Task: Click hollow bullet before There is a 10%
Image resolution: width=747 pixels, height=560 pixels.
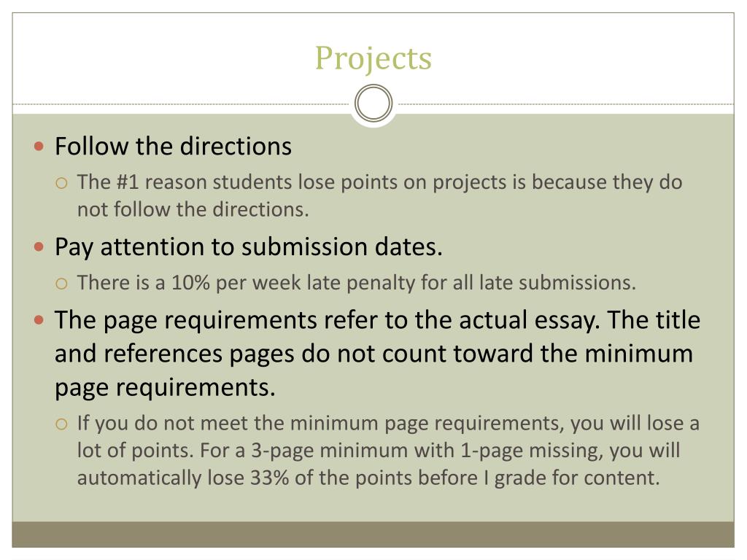Action: click(61, 284)
